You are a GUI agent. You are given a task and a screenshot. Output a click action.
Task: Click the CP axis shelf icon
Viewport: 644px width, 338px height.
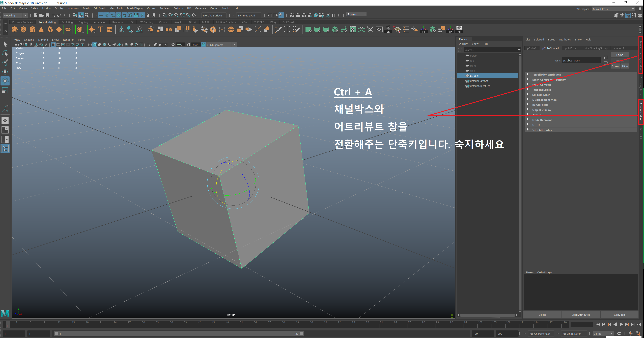(450, 30)
